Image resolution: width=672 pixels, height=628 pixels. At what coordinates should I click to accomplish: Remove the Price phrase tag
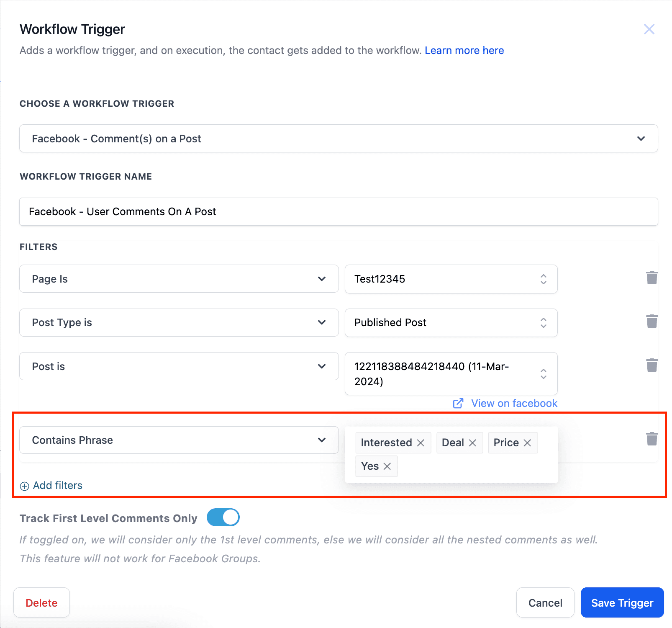527,443
